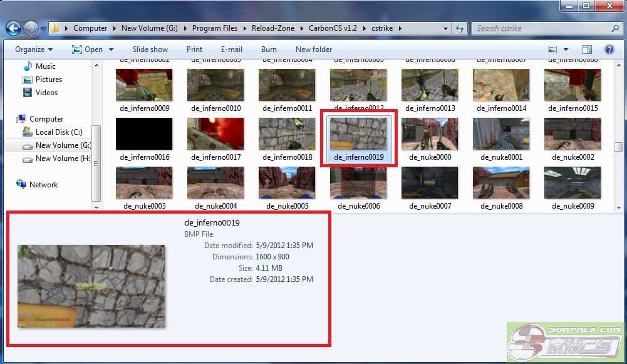Open Network in navigation pane
The image size is (627, 364).
[x=43, y=185]
